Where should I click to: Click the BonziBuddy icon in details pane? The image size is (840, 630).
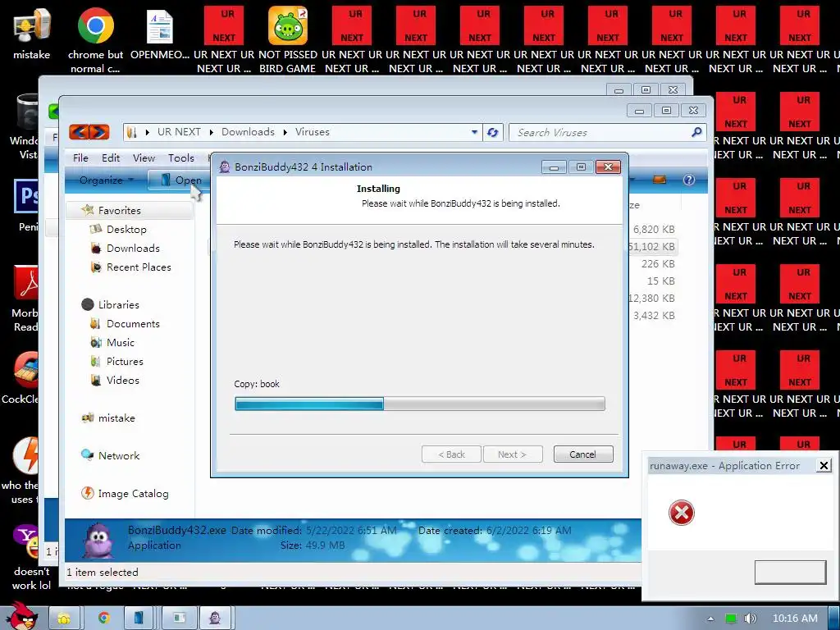point(98,540)
